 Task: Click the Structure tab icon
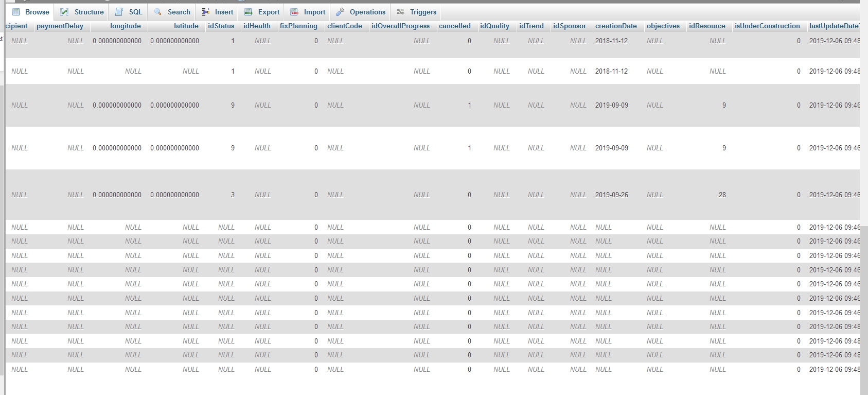[64, 12]
